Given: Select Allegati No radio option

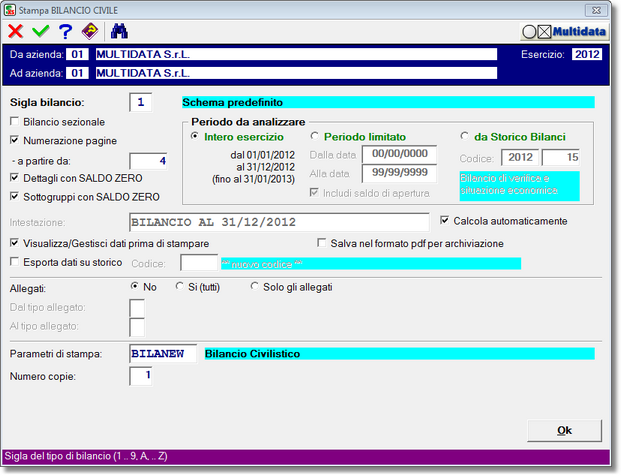Looking at the screenshot, I should point(135,286).
